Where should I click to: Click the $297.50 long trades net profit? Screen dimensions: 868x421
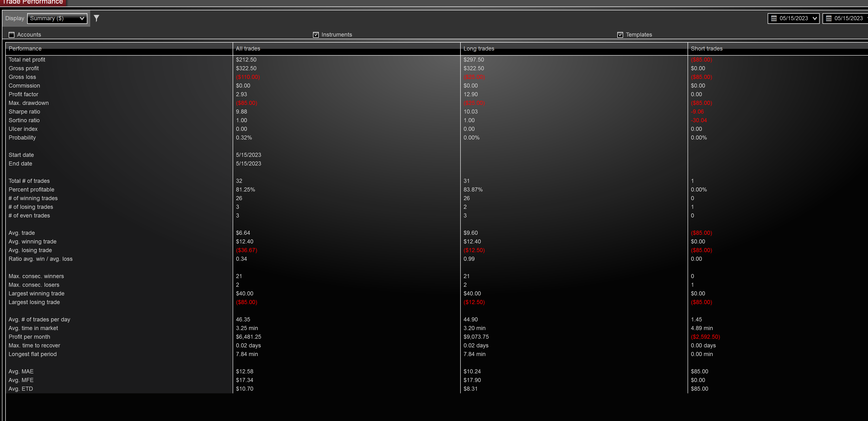(x=473, y=60)
